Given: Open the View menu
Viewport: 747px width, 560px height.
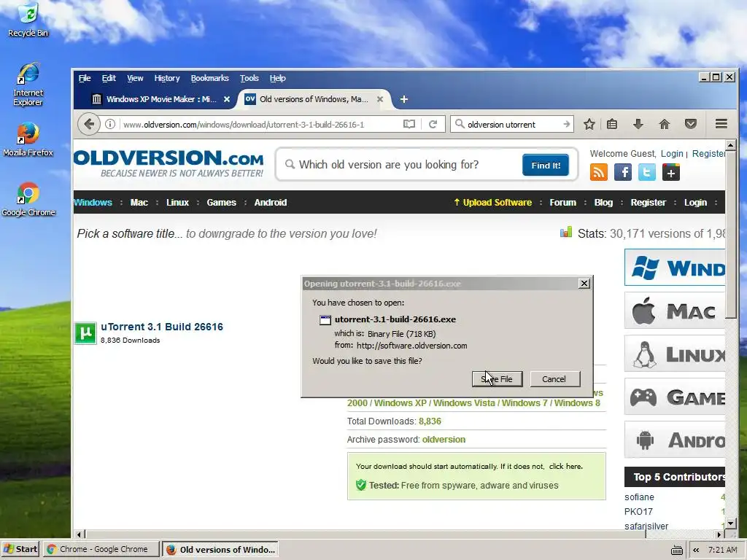Looking at the screenshot, I should pos(135,78).
